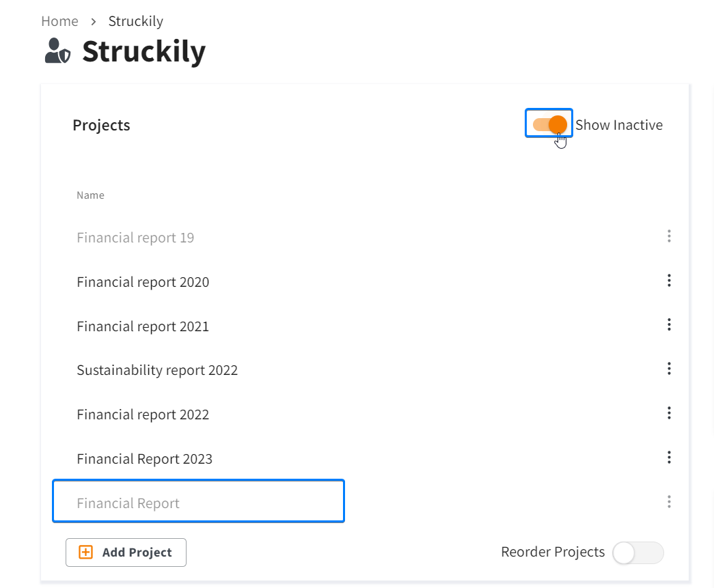
Task: Open options for inactive Financial Report row
Action: tap(669, 501)
